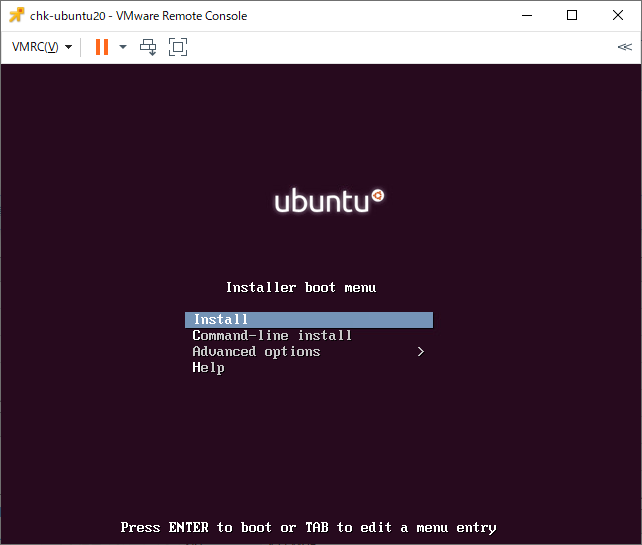Click the 'Installer boot menu' heading
The image size is (642, 545).
(301, 287)
